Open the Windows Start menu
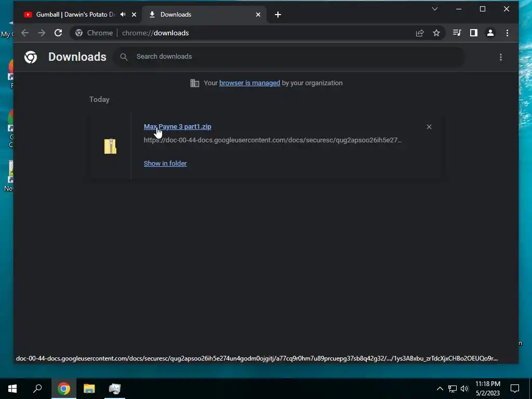Viewport: 532px width, 399px height. point(12,389)
